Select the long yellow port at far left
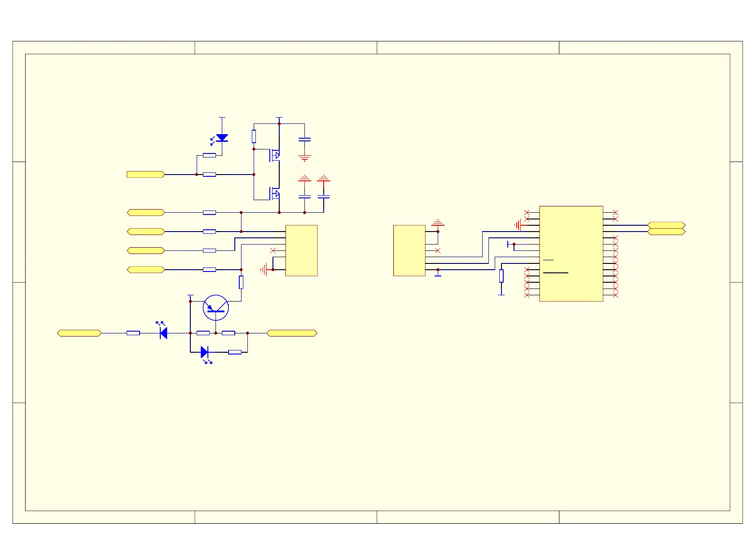 [x=79, y=333]
